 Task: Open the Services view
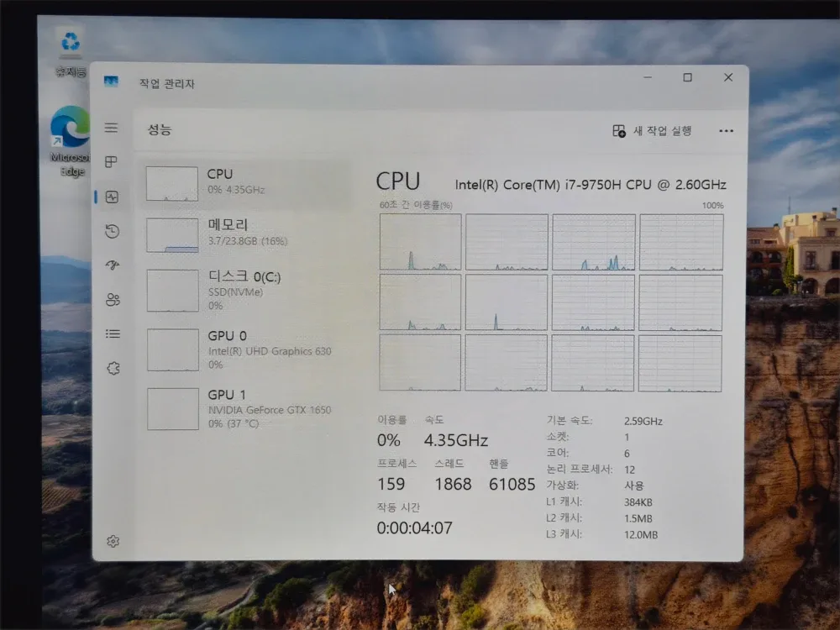(112, 367)
